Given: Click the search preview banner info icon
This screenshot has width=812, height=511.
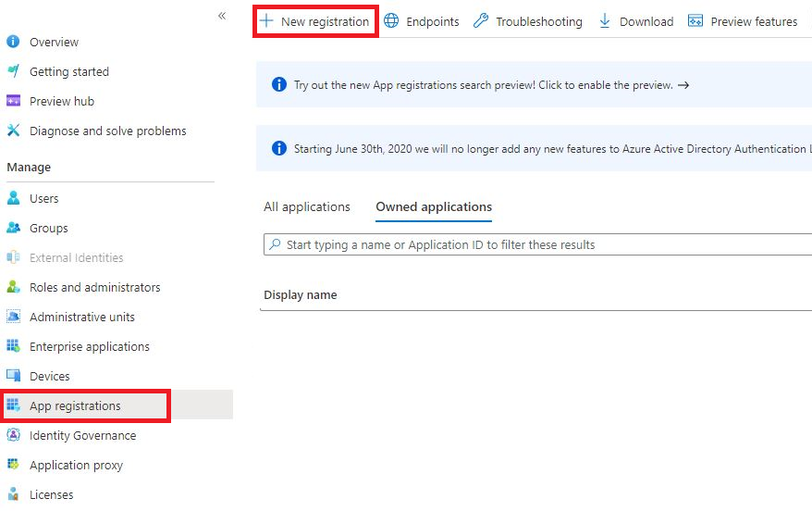Looking at the screenshot, I should pyautogui.click(x=279, y=84).
